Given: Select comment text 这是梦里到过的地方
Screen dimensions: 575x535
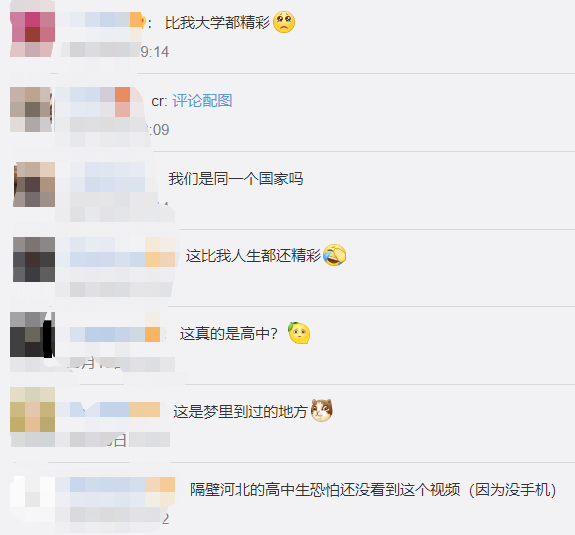Looking at the screenshot, I should [x=240, y=411].
